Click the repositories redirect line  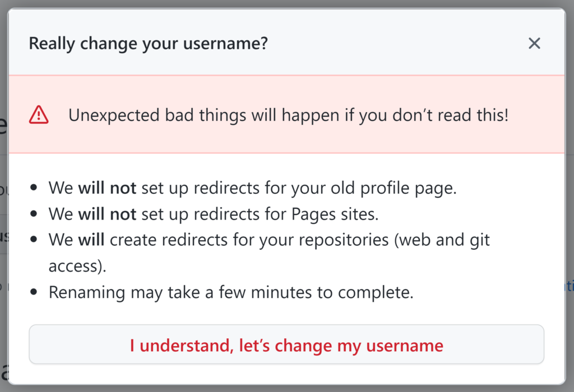(269, 240)
